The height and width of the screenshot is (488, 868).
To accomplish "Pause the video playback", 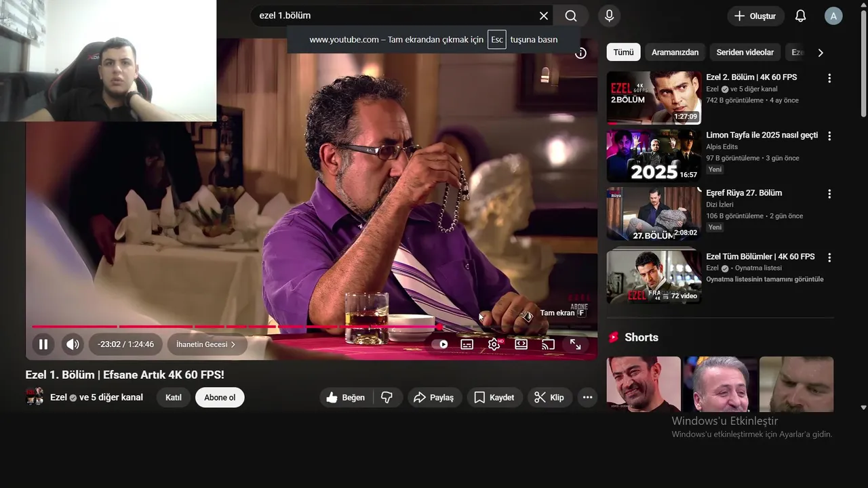I will [43, 344].
